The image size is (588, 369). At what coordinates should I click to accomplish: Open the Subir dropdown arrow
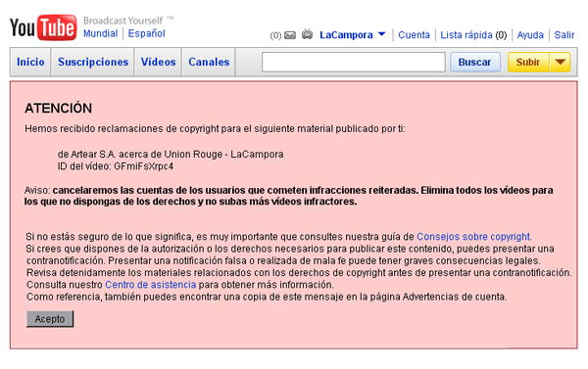click(561, 62)
